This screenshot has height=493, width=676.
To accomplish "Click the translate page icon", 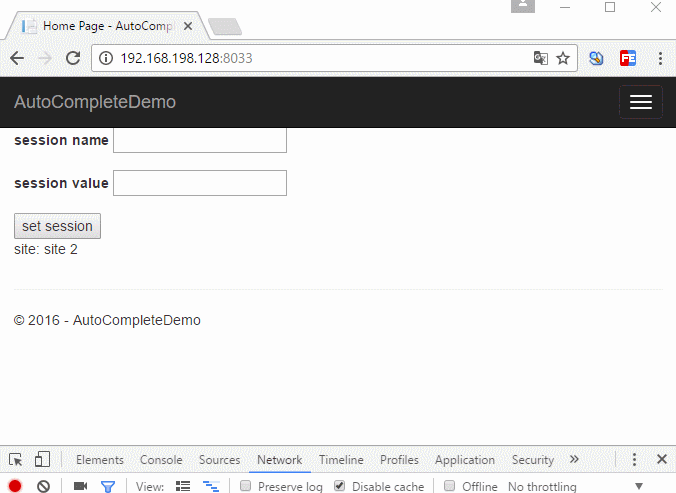I will [x=541, y=58].
